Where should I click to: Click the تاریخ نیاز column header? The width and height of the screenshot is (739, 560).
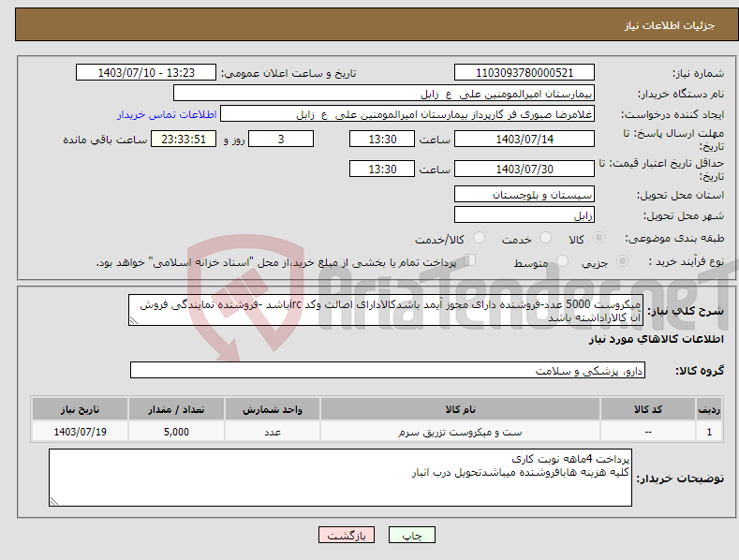click(81, 409)
